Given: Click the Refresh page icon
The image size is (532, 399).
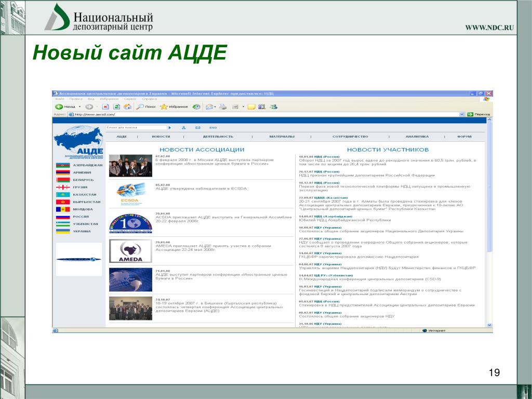Looking at the screenshot, I should tap(116, 107).
